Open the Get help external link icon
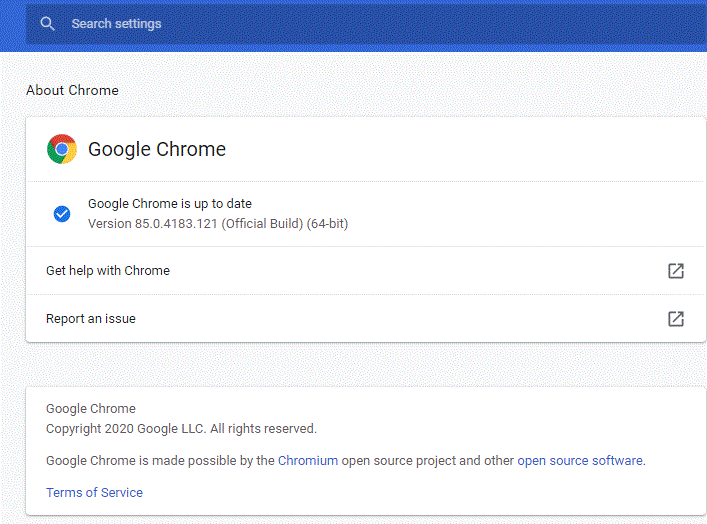This screenshot has height=524, width=707. pos(675,271)
